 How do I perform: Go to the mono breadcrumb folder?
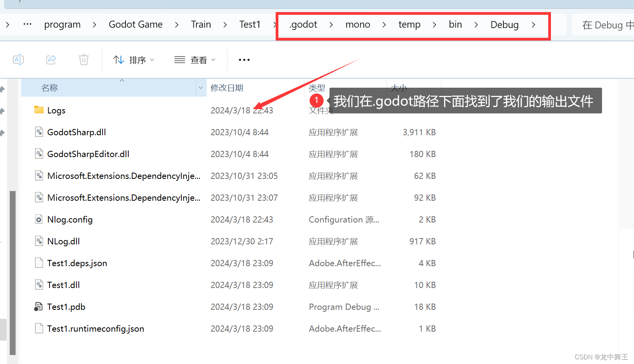[358, 24]
